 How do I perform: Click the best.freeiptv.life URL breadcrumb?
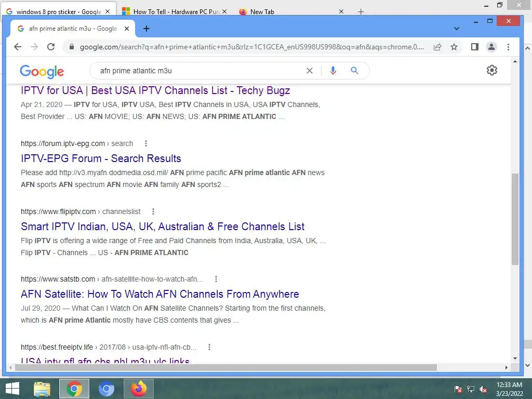[109, 347]
